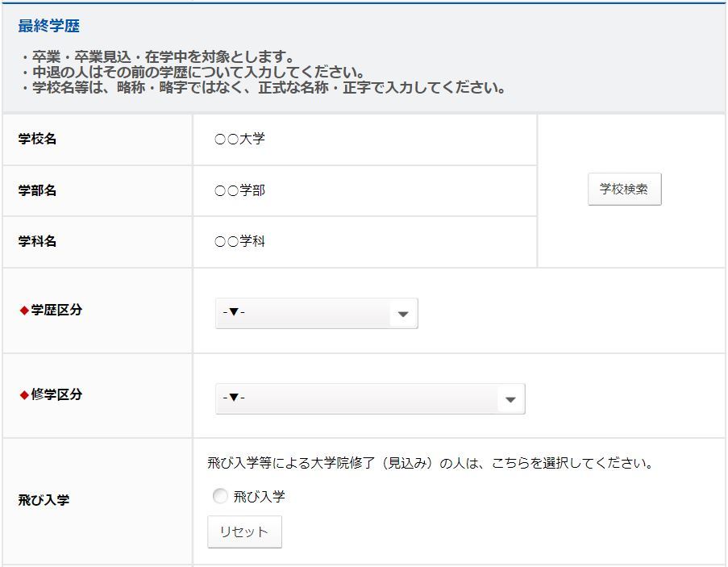Click the bold 飛び入学 row label

point(44,500)
